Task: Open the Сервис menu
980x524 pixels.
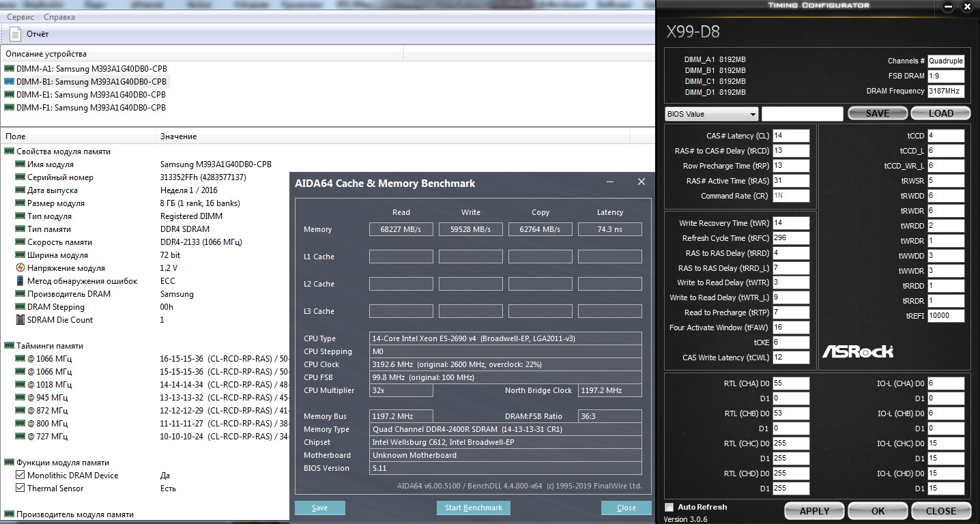Action: click(20, 17)
